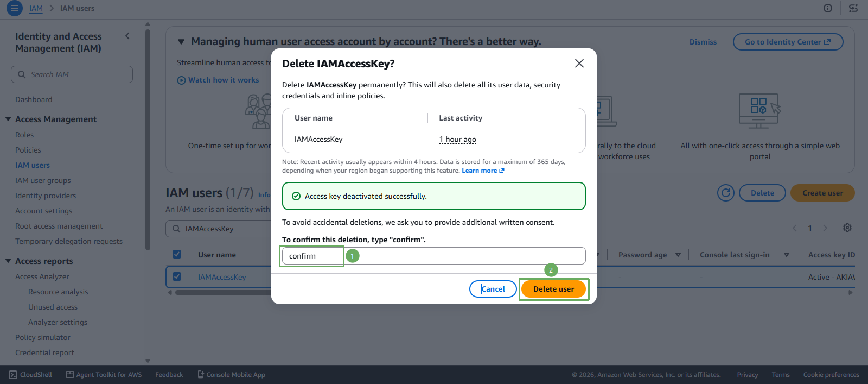Click the 1 hour ago activity value
The height and width of the screenshot is (384, 868).
tap(457, 139)
